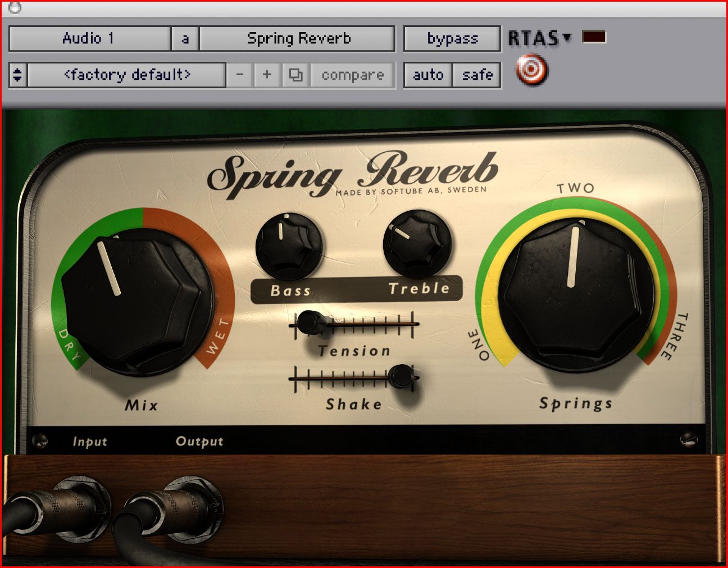Click the window close button at top-left
The width and height of the screenshot is (728, 568).
coord(15,7)
